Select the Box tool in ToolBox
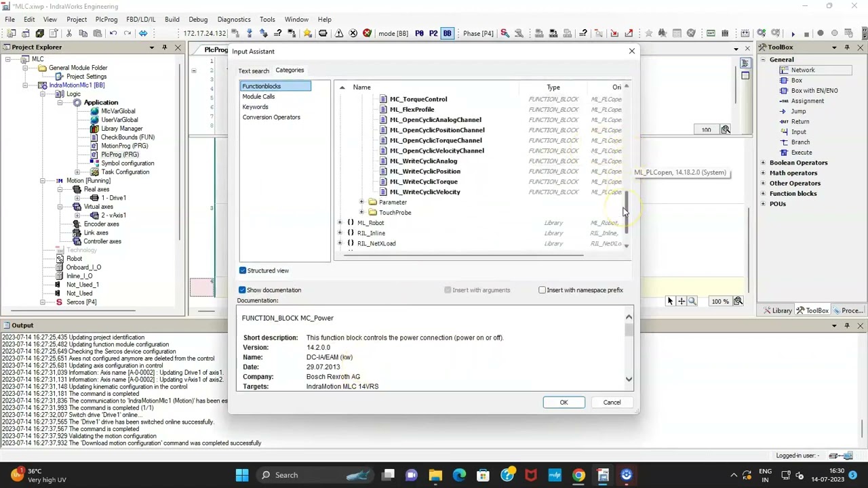The image size is (868, 488). (796, 80)
